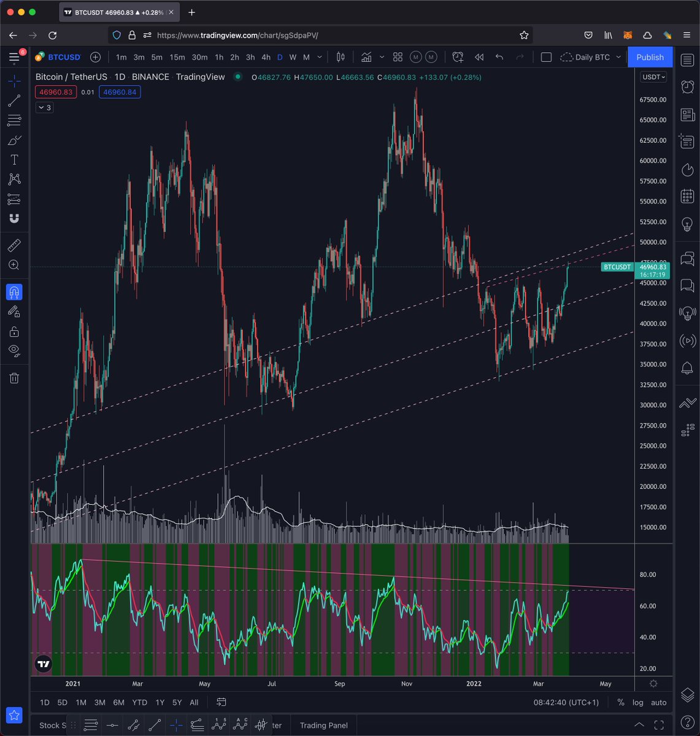Hide all drawings with the eye icon

14,351
